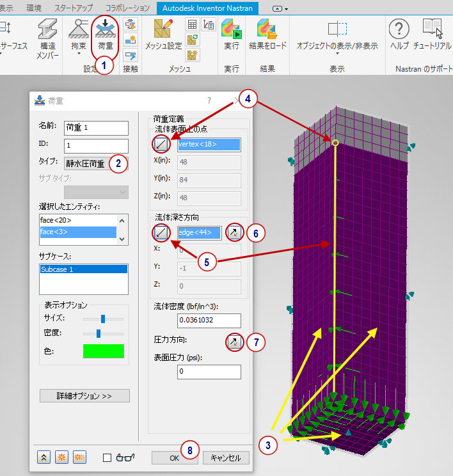Open the チュートリアル tutorials icon
The image size is (453, 476).
(x=433, y=35)
